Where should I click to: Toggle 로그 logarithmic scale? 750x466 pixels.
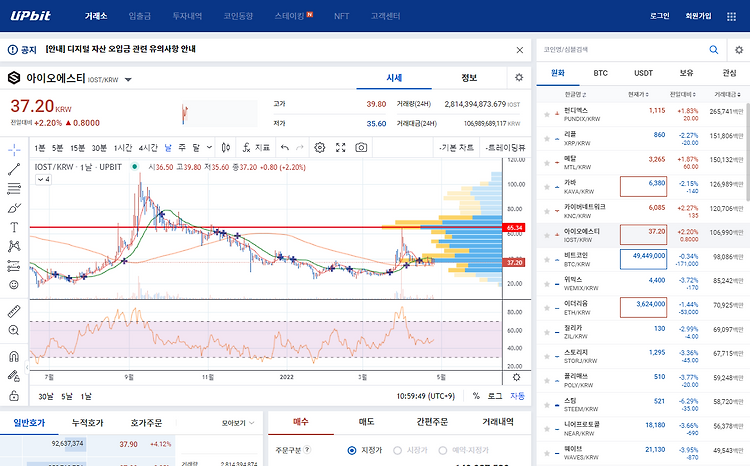[x=495, y=396]
